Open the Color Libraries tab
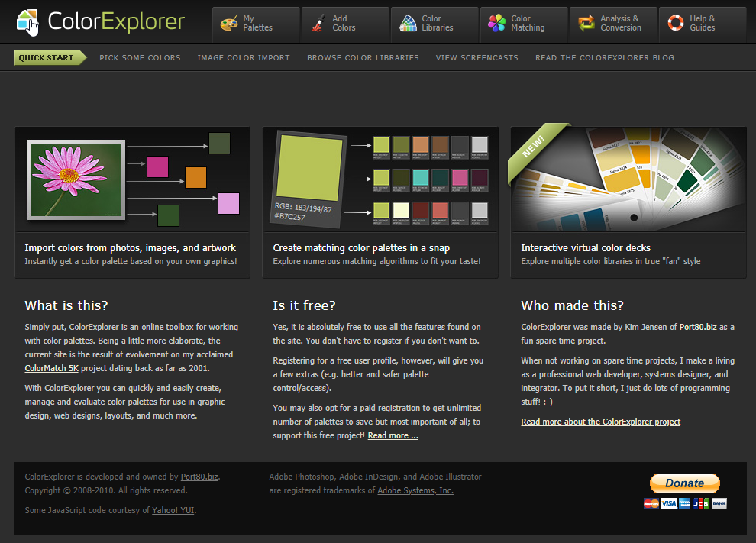The width and height of the screenshot is (756, 543). pos(435,25)
